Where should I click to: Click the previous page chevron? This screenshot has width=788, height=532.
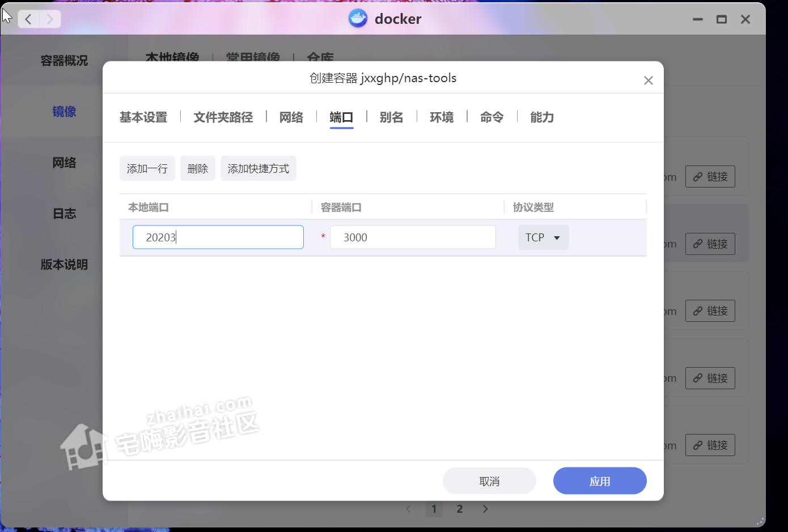[x=409, y=509]
